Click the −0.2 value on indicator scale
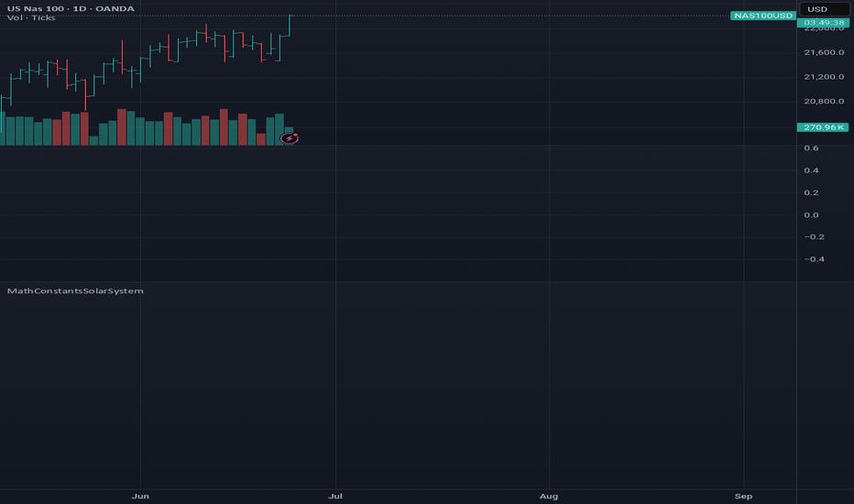 (x=814, y=237)
